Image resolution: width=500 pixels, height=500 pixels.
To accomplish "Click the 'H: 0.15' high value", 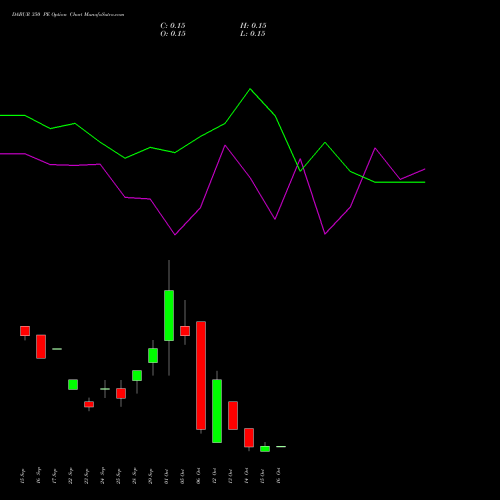I will (x=253, y=26).
